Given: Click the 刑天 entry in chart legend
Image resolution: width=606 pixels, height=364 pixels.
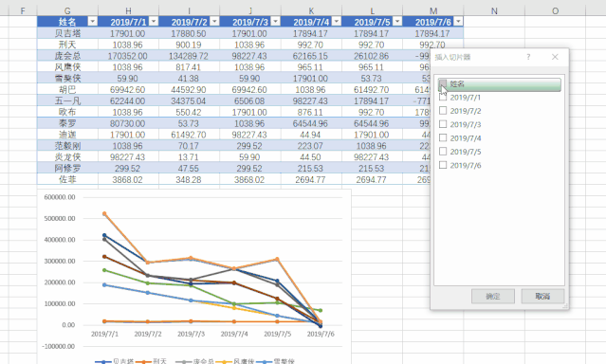Looking at the screenshot, I should click(x=152, y=361).
